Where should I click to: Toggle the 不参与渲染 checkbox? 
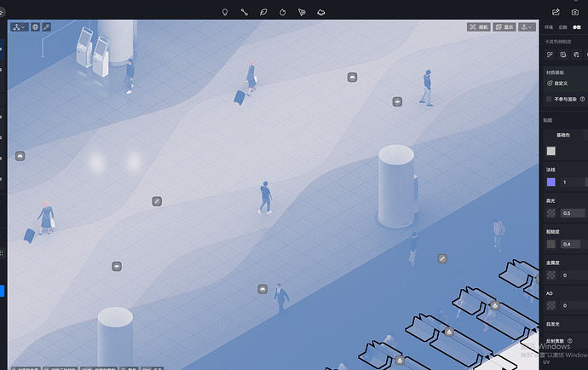(x=550, y=99)
